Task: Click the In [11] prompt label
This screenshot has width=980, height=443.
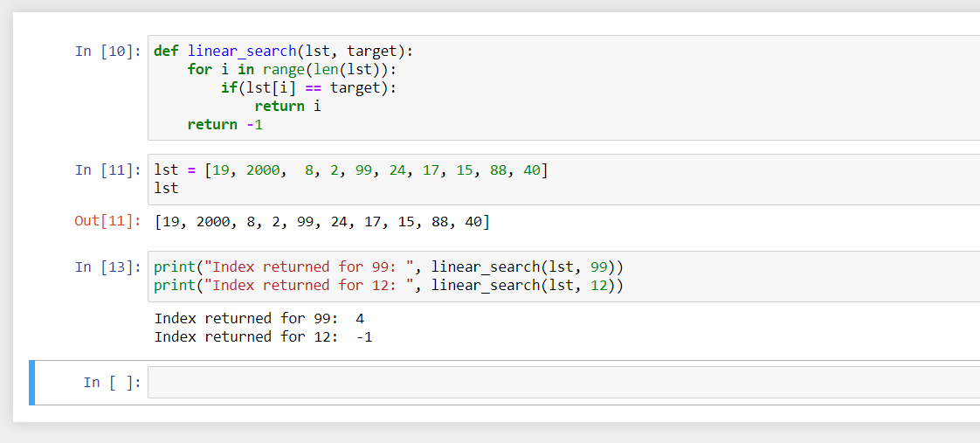Action: [x=108, y=170]
